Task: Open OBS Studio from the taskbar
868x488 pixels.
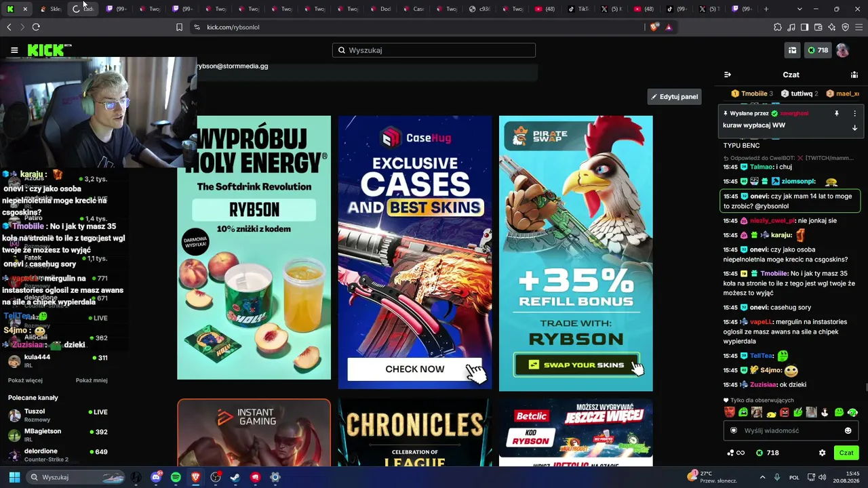Action: [216, 477]
